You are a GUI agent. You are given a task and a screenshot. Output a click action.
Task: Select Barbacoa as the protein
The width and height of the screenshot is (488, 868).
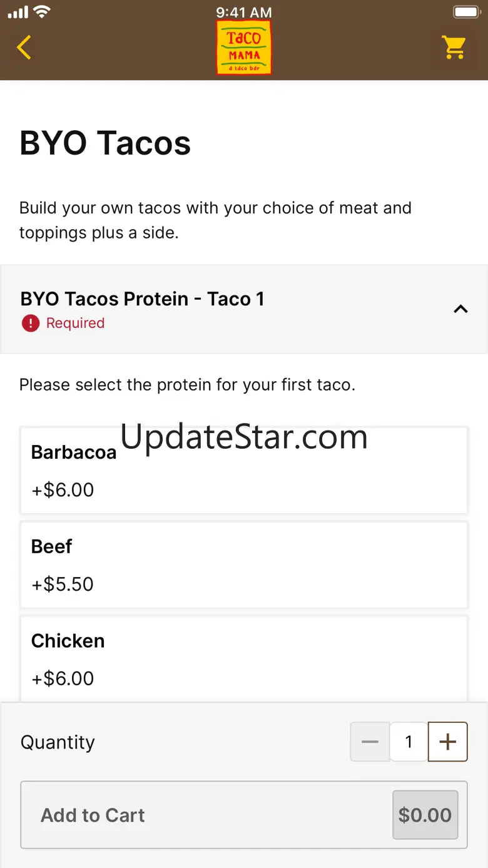244,471
